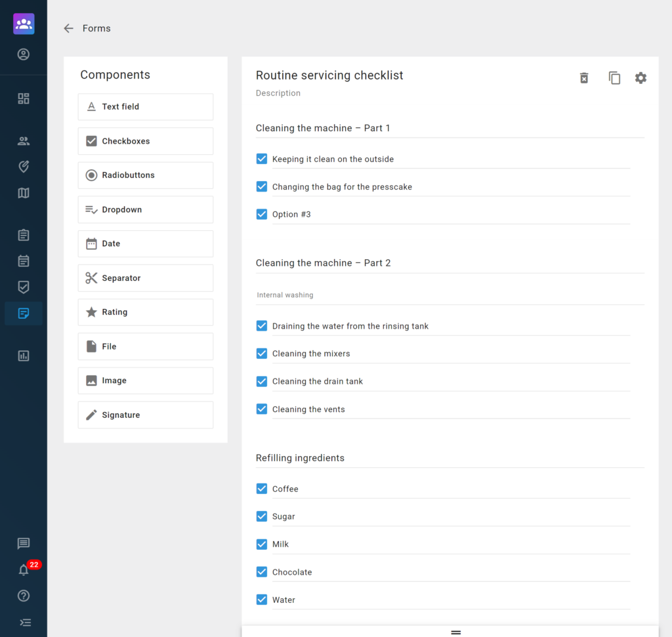The height and width of the screenshot is (637, 672).
Task: Open the dashboard sidebar item
Action: click(x=24, y=98)
